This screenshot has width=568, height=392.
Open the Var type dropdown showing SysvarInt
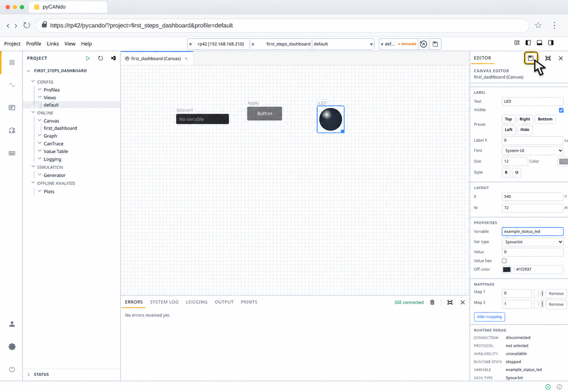coord(533,242)
